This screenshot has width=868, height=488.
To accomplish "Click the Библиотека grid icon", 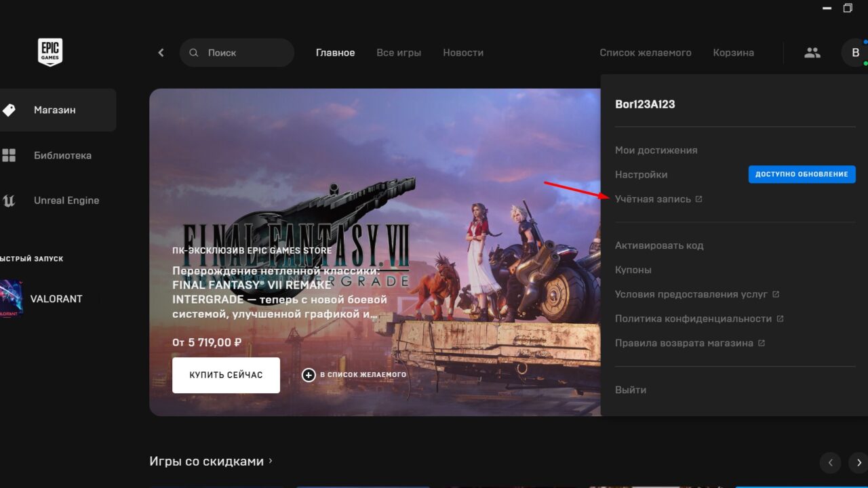I will (x=9, y=155).
